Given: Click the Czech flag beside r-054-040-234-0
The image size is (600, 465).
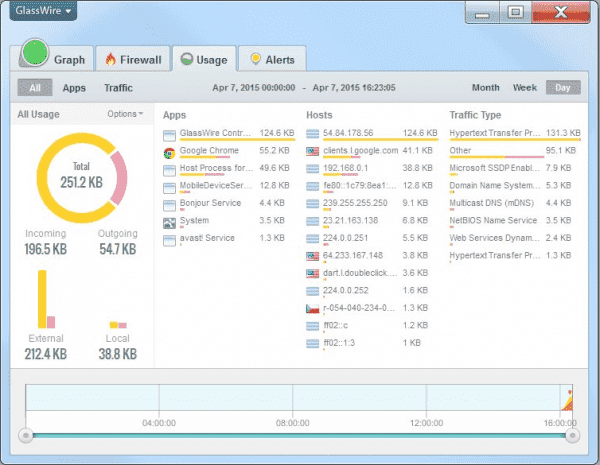Looking at the screenshot, I should pos(312,308).
